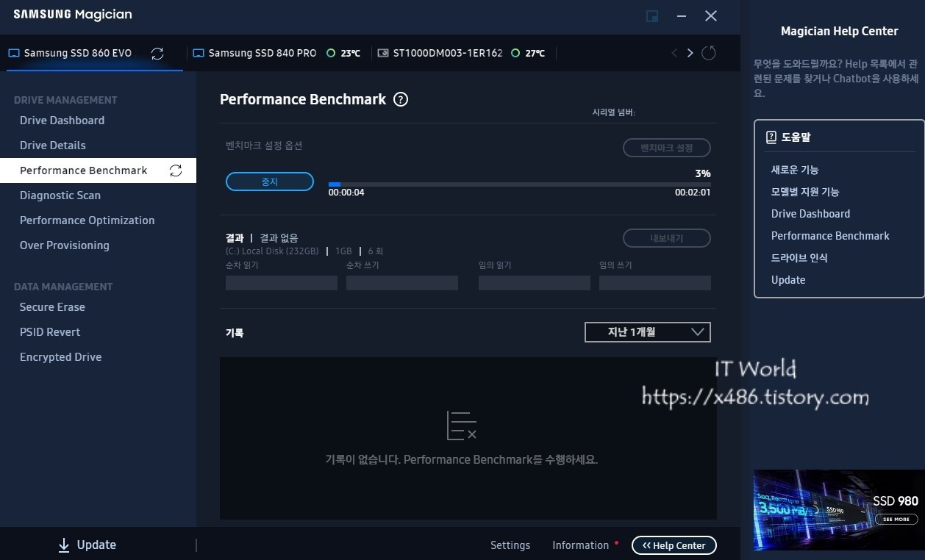Click SEE MORE on SSD 980 banner
The image size is (925, 560).
coord(896,519)
